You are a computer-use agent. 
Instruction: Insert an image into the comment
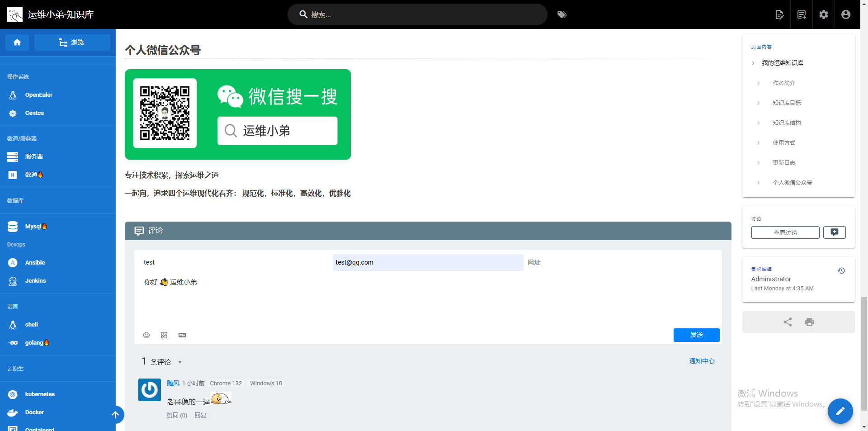tap(164, 335)
